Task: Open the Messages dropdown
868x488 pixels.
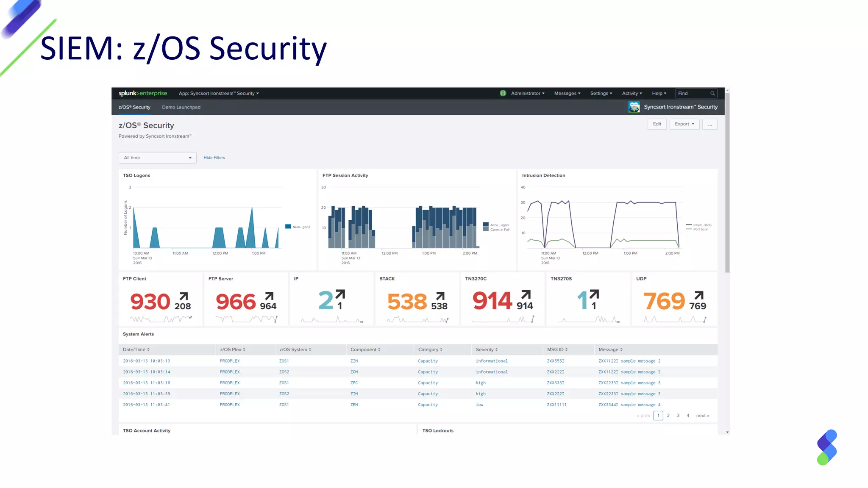Action: pyautogui.click(x=567, y=93)
